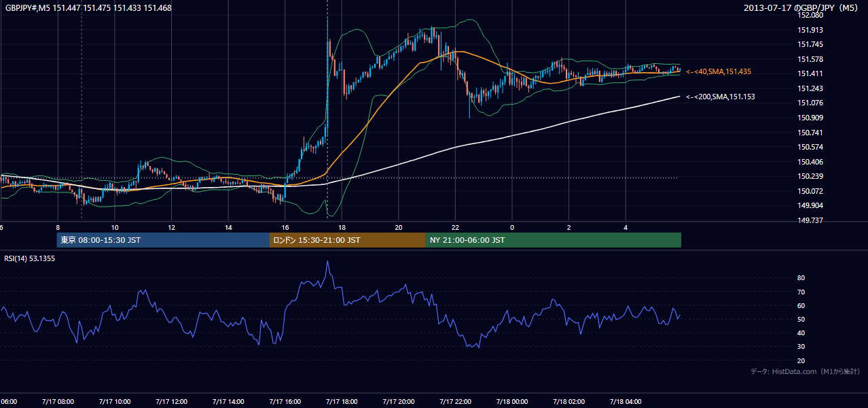Screen dimensions: 868x408
Task: Click the 150.239 price axis value
Action: tap(810, 176)
